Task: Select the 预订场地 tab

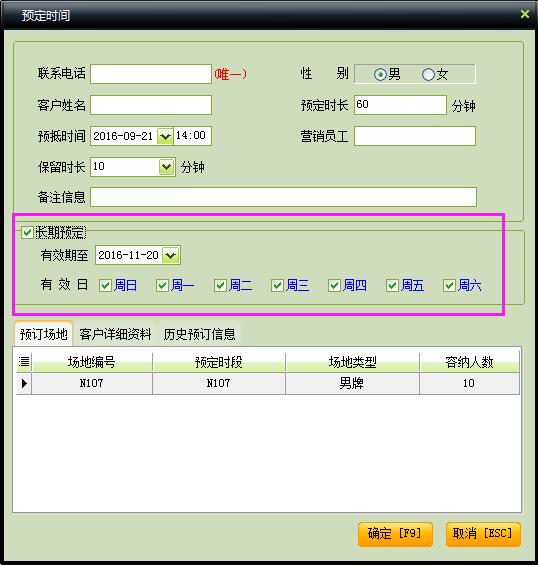Action: click(x=43, y=334)
